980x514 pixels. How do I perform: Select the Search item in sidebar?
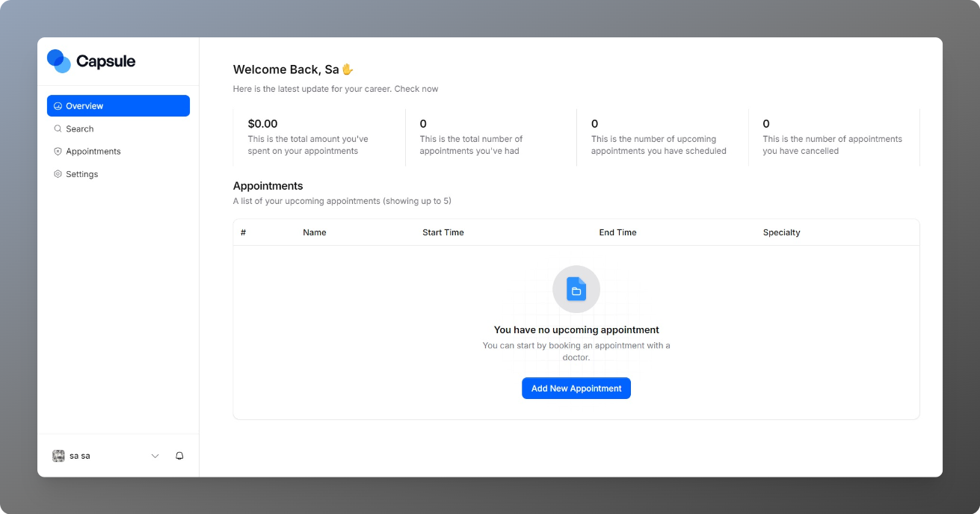tap(79, 128)
